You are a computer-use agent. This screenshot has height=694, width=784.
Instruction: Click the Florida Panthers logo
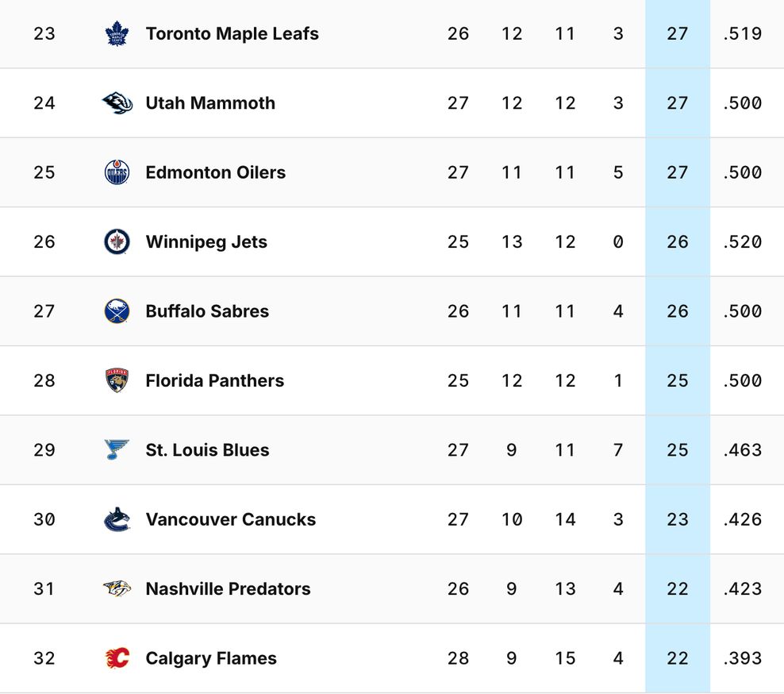pos(117,380)
